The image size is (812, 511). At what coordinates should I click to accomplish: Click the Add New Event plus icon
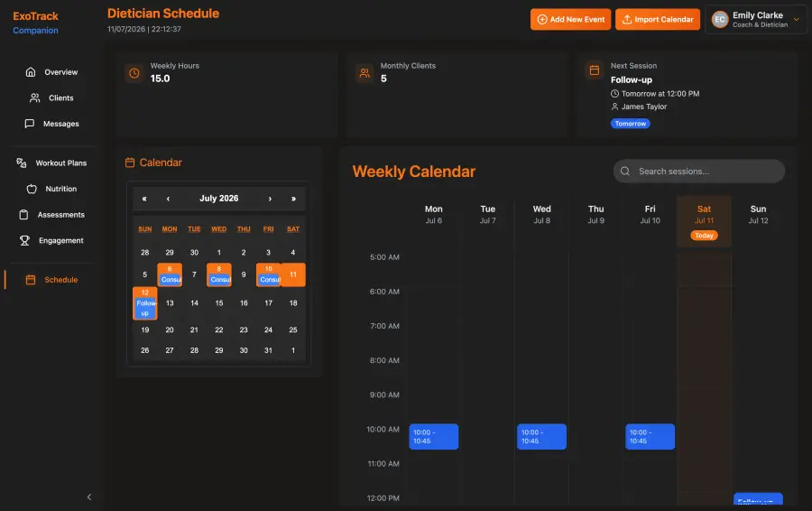click(542, 20)
